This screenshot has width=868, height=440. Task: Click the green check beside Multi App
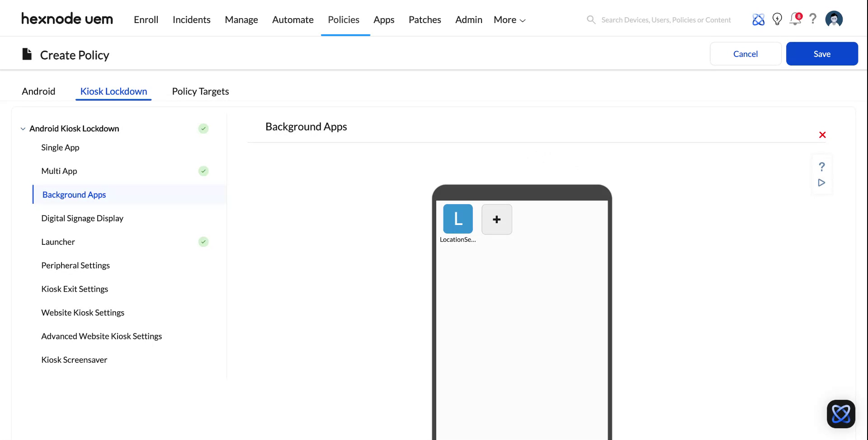[x=203, y=171]
